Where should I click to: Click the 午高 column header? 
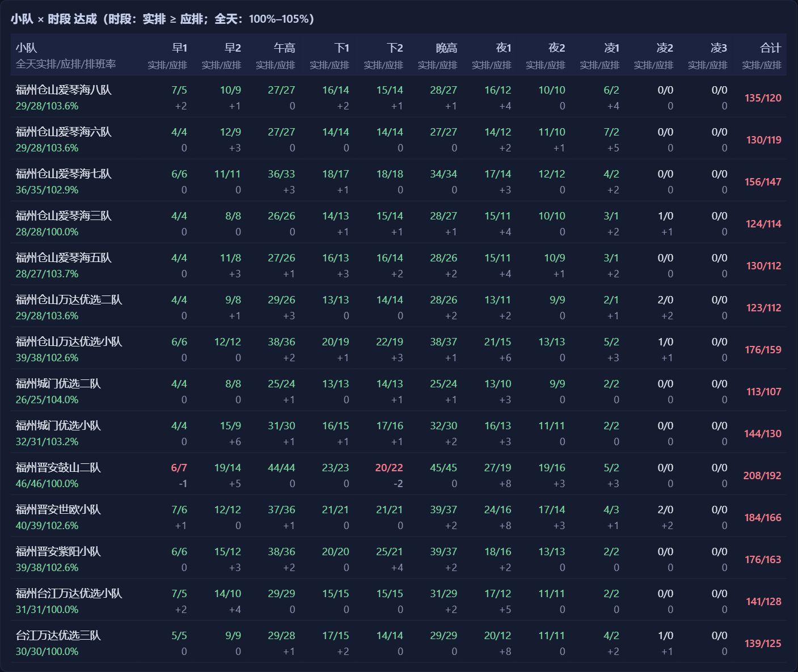pos(285,48)
